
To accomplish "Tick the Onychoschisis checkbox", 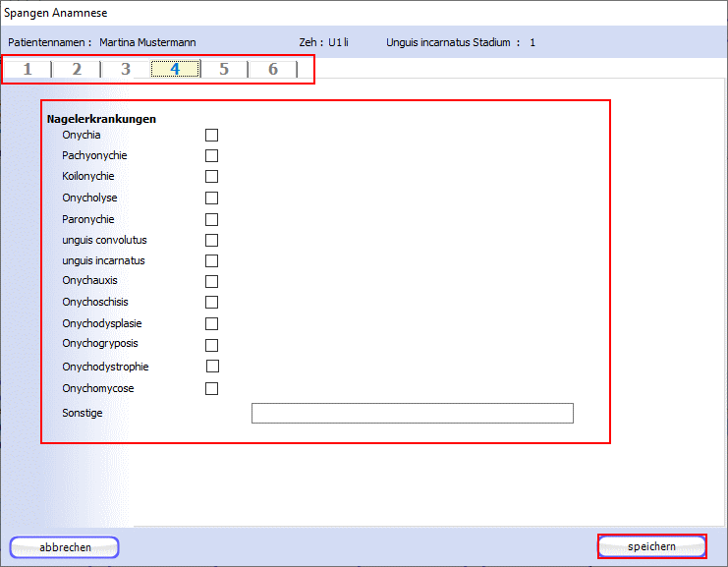I will point(211,303).
